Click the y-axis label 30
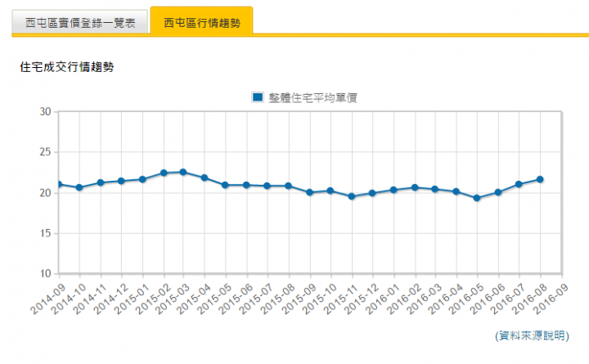The height and width of the screenshot is (364, 589). click(x=45, y=111)
